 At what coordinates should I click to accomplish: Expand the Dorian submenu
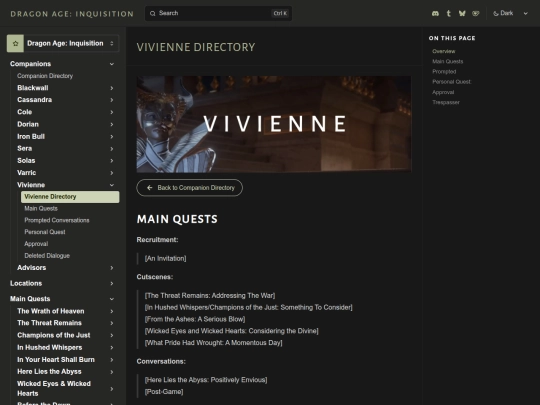click(112, 124)
